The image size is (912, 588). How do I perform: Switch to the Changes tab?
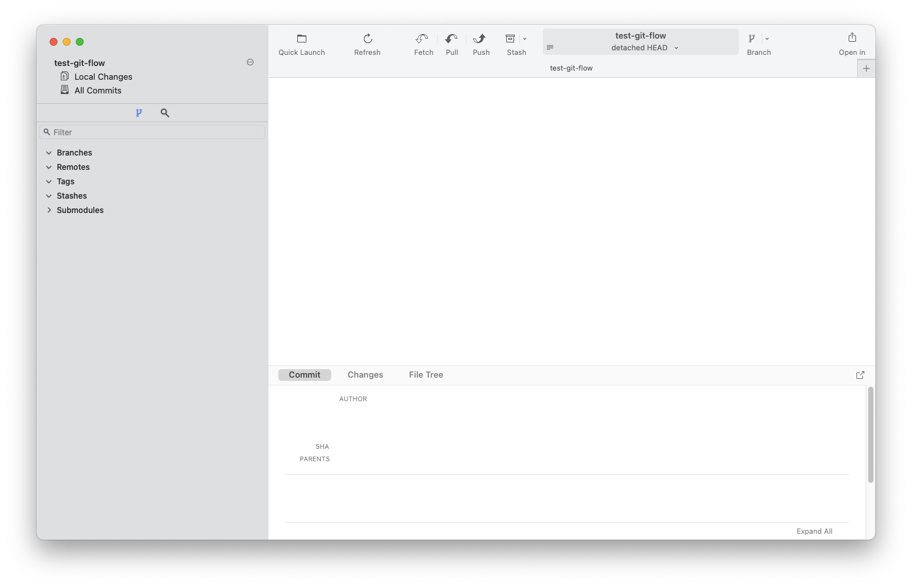pyautogui.click(x=365, y=374)
